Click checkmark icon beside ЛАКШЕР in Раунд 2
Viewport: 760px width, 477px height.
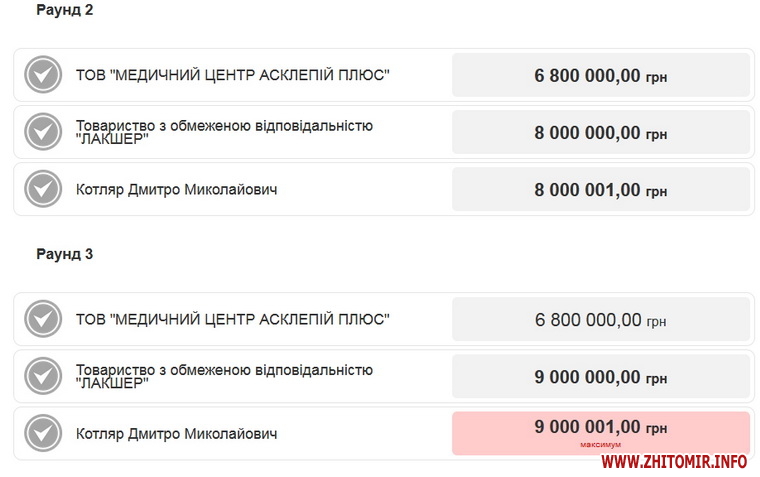[43, 132]
